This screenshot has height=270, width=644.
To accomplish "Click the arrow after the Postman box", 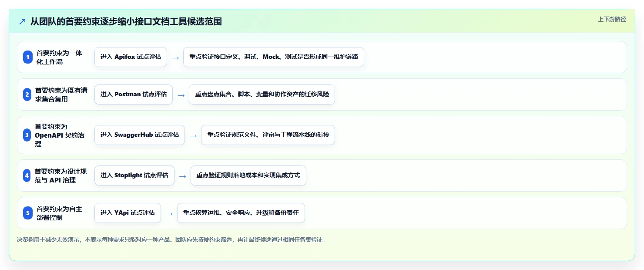I will tap(181, 95).
